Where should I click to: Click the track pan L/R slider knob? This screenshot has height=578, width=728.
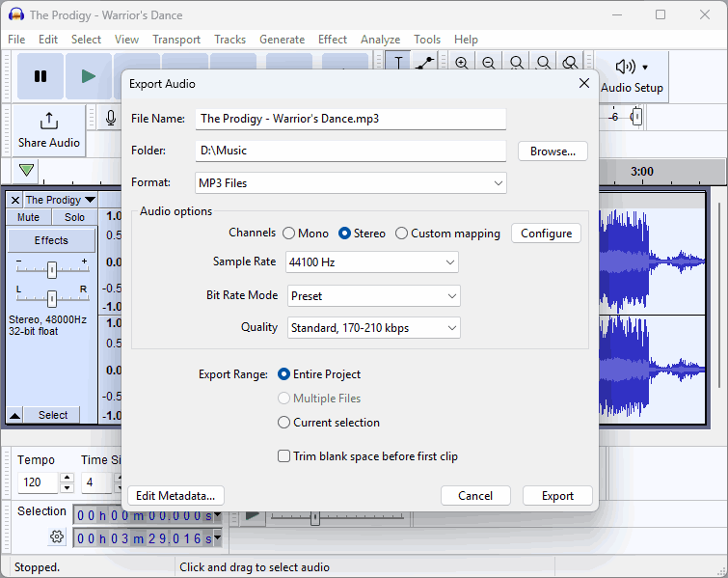[x=52, y=299]
